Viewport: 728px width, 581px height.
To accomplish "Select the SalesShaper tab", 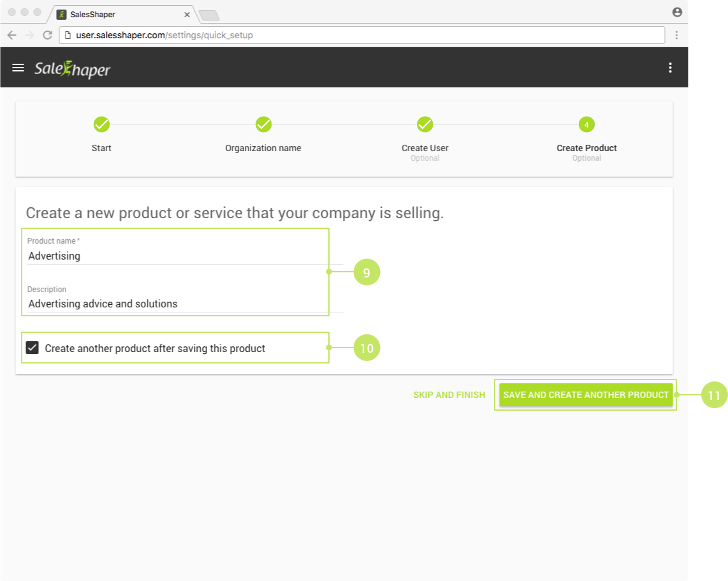I will (x=123, y=15).
